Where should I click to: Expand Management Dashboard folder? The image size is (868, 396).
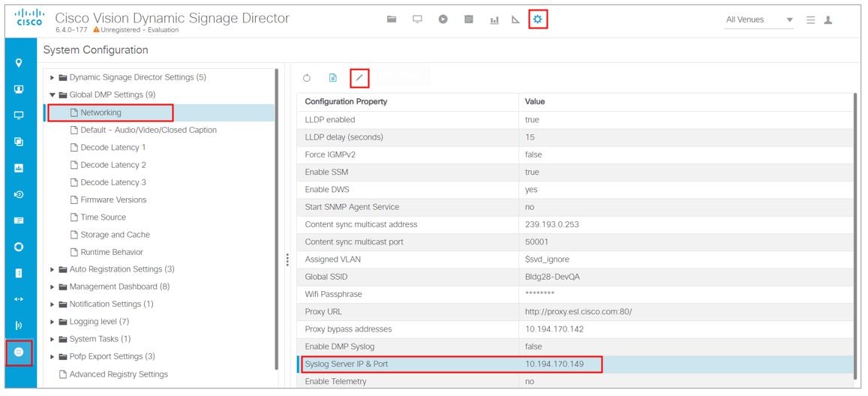coord(53,287)
